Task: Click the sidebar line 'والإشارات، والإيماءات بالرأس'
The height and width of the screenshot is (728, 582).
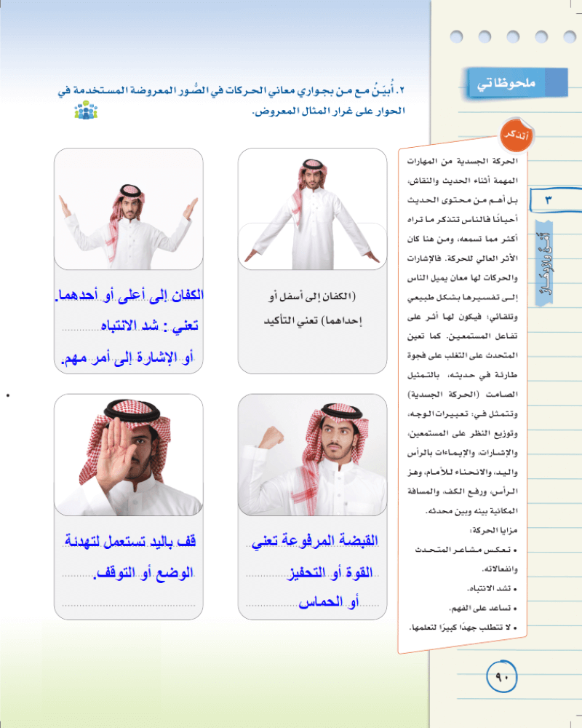Action: click(462, 453)
